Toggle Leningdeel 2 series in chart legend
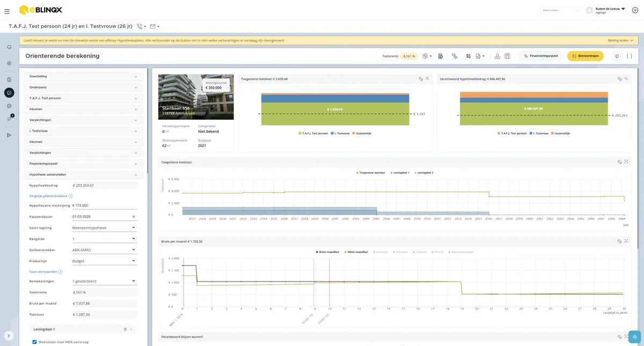 click(x=424, y=172)
